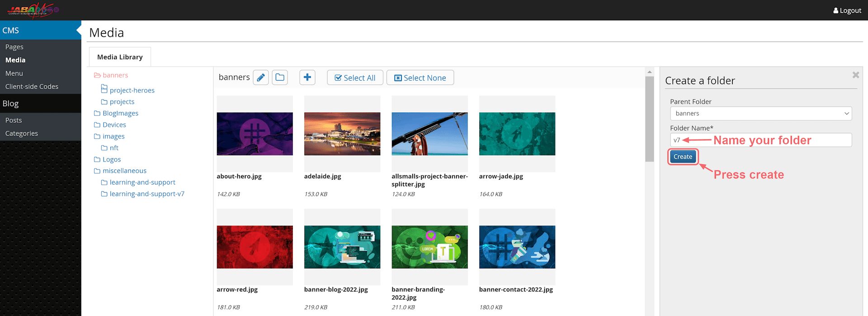Click the learning-and-support-v7 folder icon
The image size is (868, 316).
104,194
